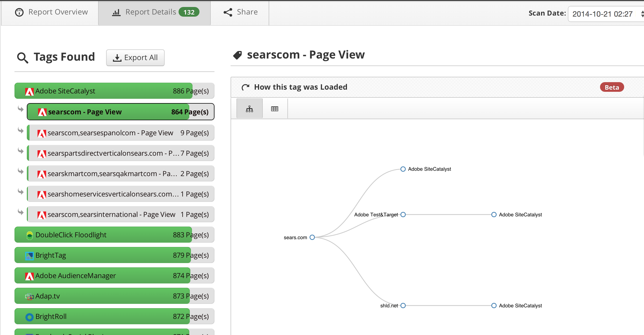644x335 pixels.
Task: Click the Adobe logo on searscom - Page View
Action: tap(42, 112)
